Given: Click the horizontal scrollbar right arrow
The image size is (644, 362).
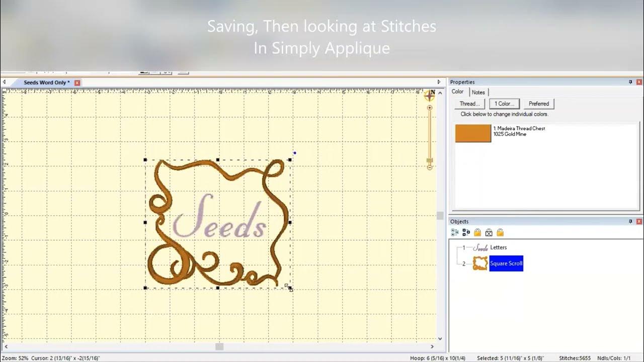Looking at the screenshot, I should 432,346.
